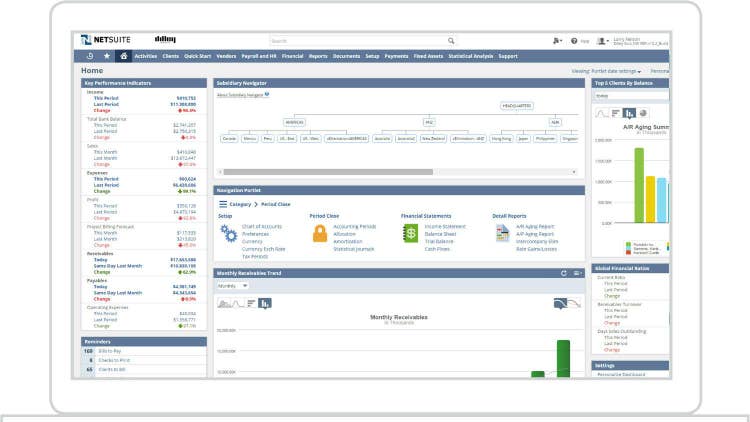Open the Support menu
This screenshot has width=750, height=422.
(x=508, y=56)
